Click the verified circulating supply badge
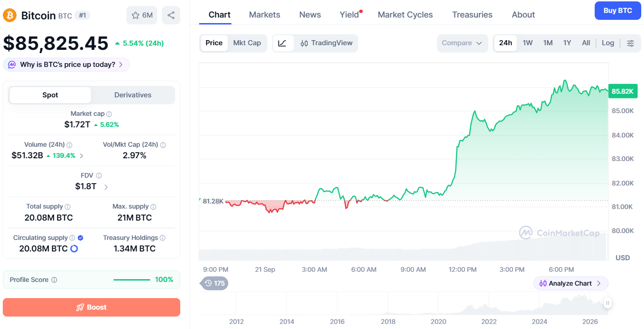This screenshot has width=644, height=329. (x=81, y=238)
